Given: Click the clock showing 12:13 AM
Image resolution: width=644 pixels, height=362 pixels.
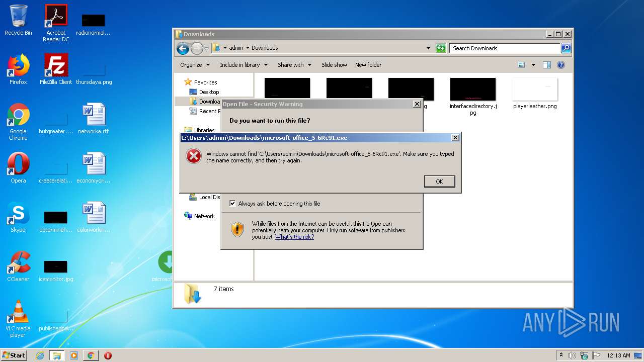Looking at the screenshot, I should coord(618,355).
